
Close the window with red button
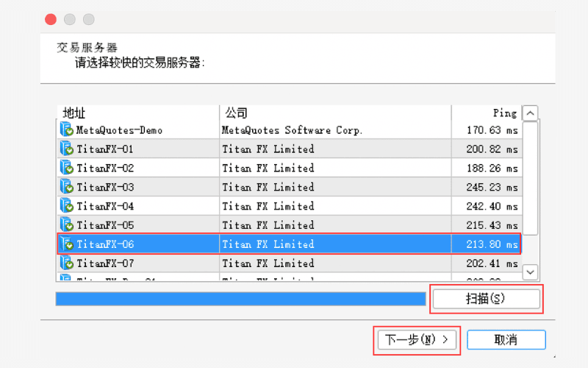click(51, 19)
